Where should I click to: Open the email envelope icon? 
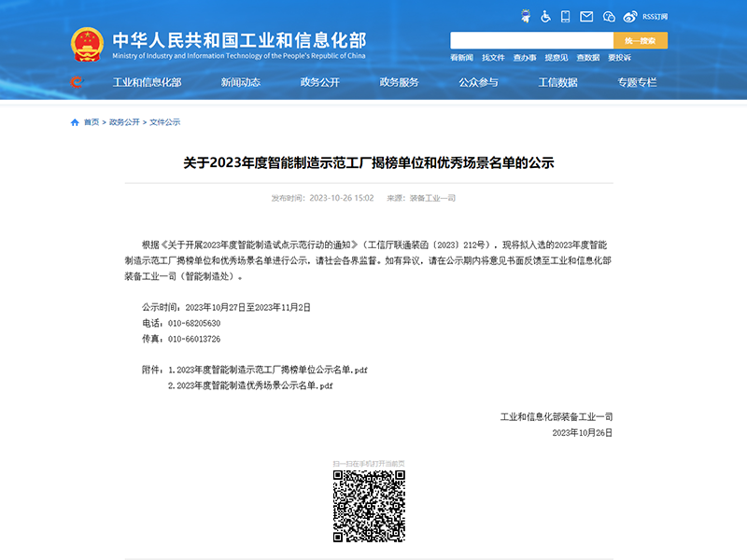586,17
